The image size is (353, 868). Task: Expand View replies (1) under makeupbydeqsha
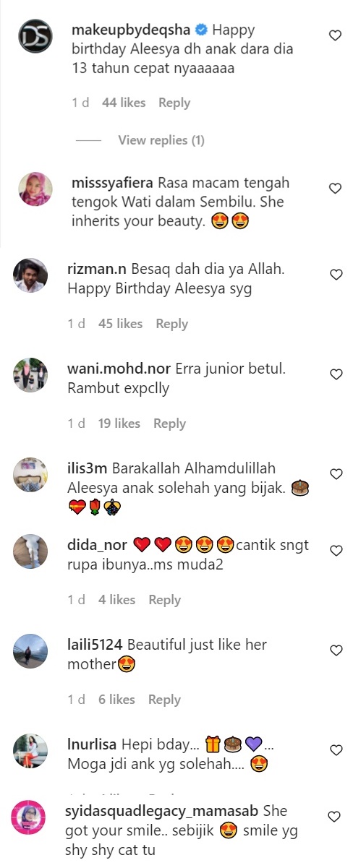pos(161,140)
